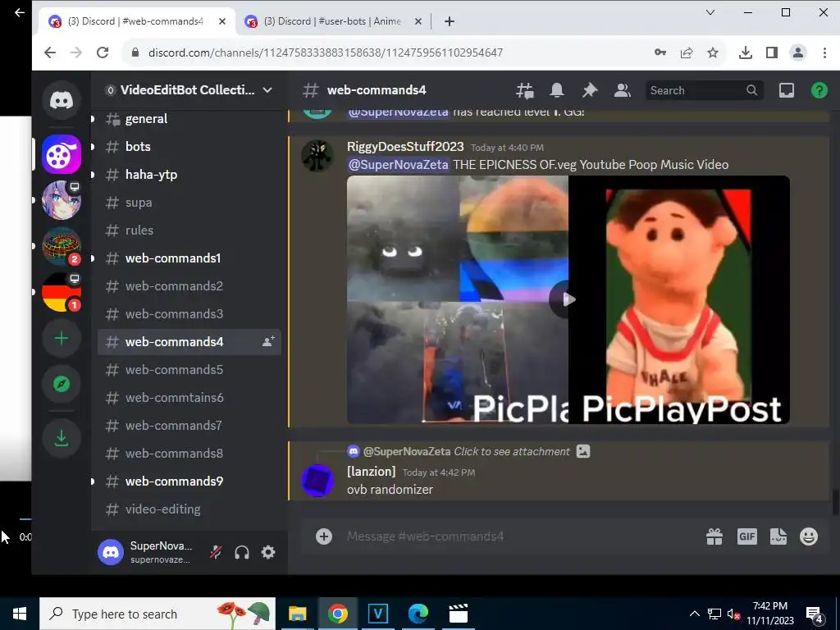The width and height of the screenshot is (840, 630).
Task: Toggle the member list icon
Action: pos(622,90)
